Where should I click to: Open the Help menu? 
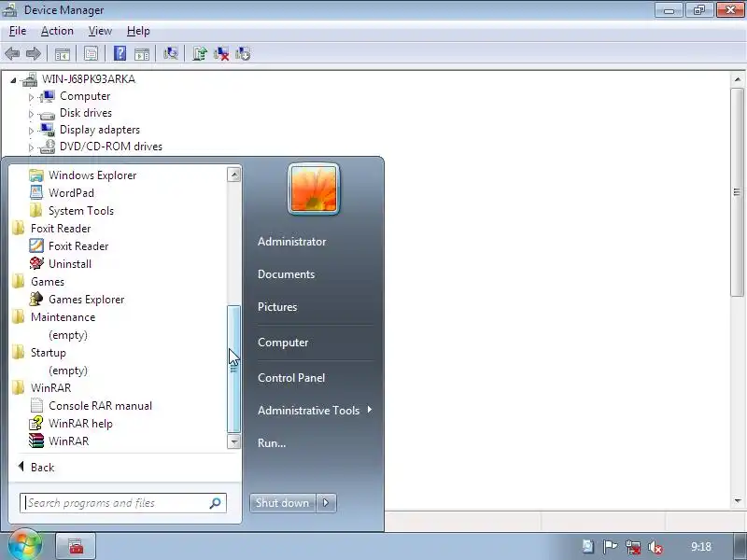coord(138,31)
